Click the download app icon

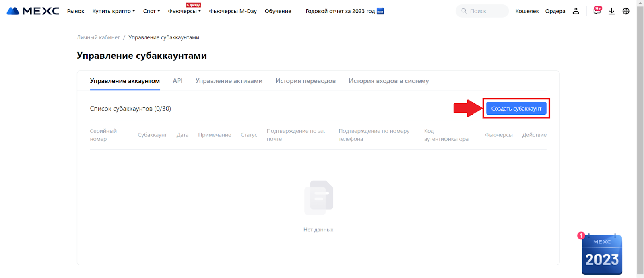pos(611,11)
